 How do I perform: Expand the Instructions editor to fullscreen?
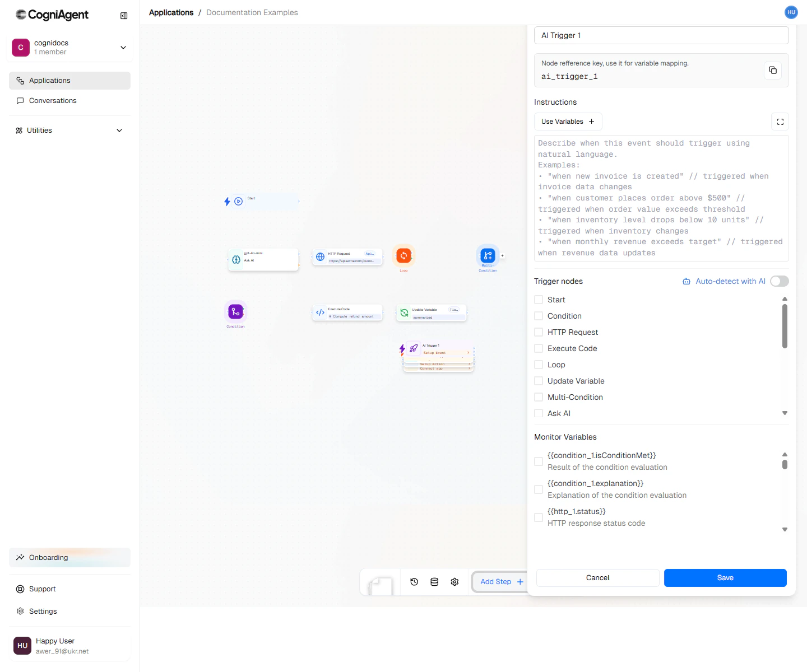(x=780, y=122)
